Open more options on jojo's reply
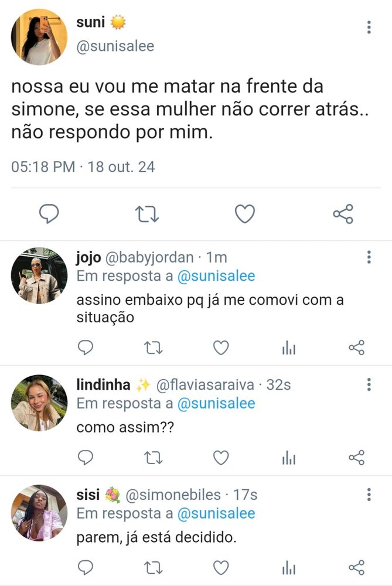This screenshot has width=392, height=586. click(x=369, y=257)
